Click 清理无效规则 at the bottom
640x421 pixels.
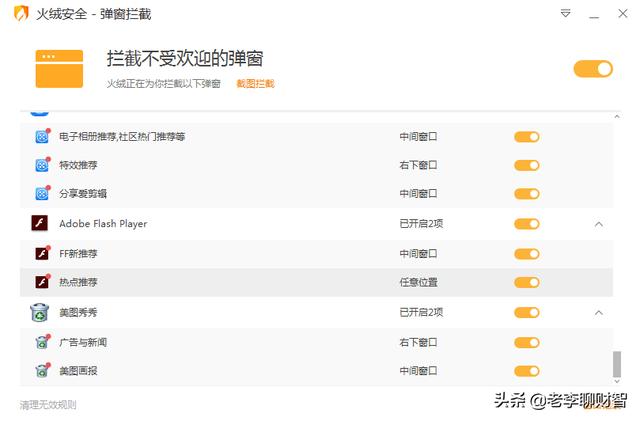[x=48, y=405]
